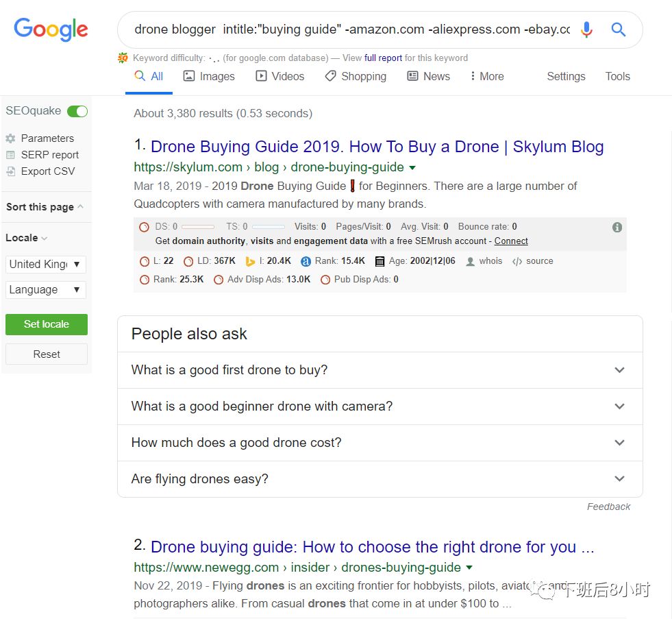
Task: Click the Bing index icon showing 20.4K
Action: pyautogui.click(x=250, y=261)
